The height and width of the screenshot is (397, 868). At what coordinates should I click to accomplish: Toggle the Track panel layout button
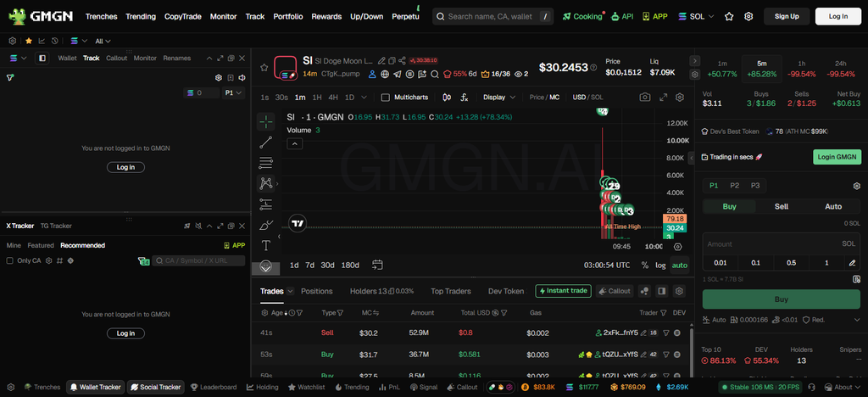click(x=42, y=58)
